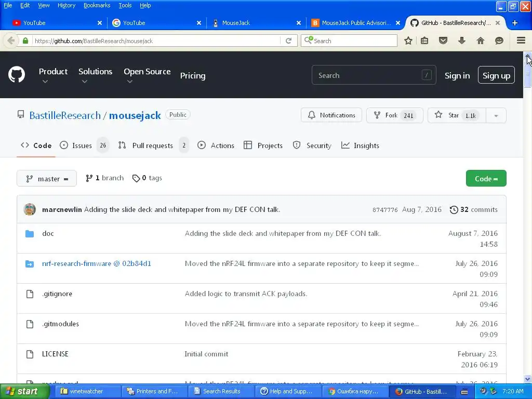Click the browser URL address bar
This screenshot has width=532, height=399.
tap(156, 41)
